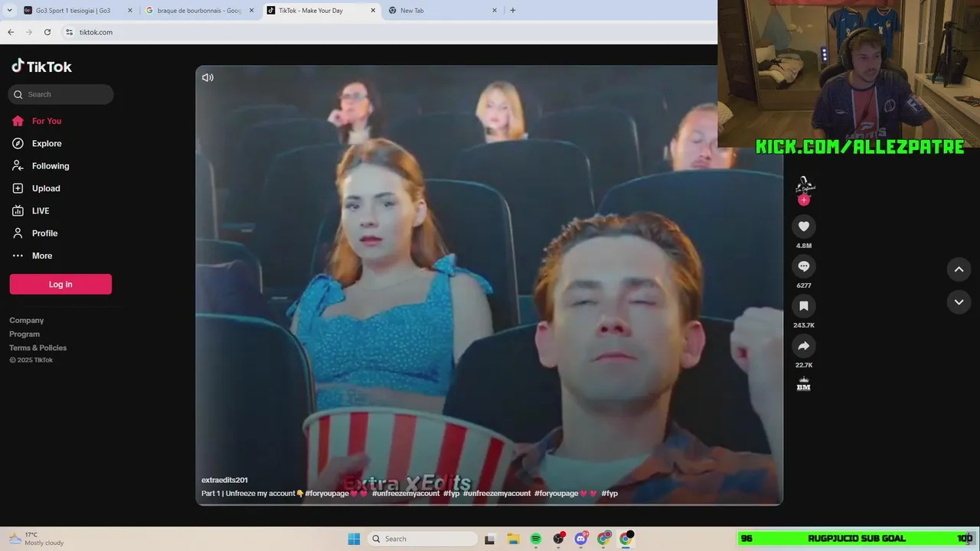Viewport: 980px width, 551px height.
Task: Like the video with the heart icon
Action: pyautogui.click(x=803, y=227)
